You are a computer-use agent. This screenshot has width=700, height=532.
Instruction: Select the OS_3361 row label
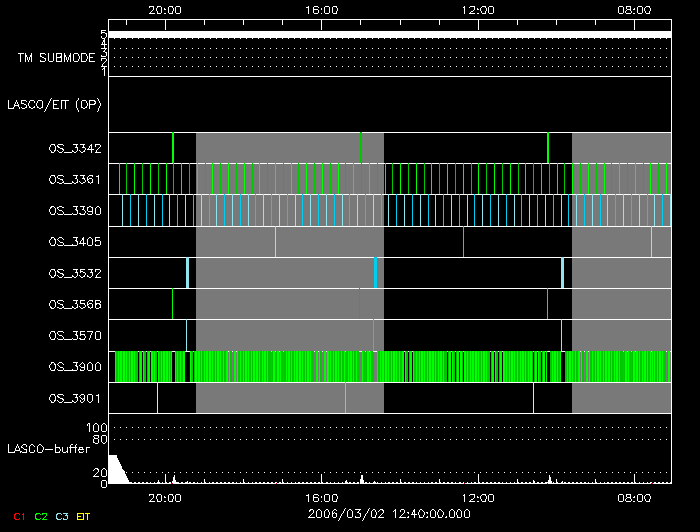(75, 180)
